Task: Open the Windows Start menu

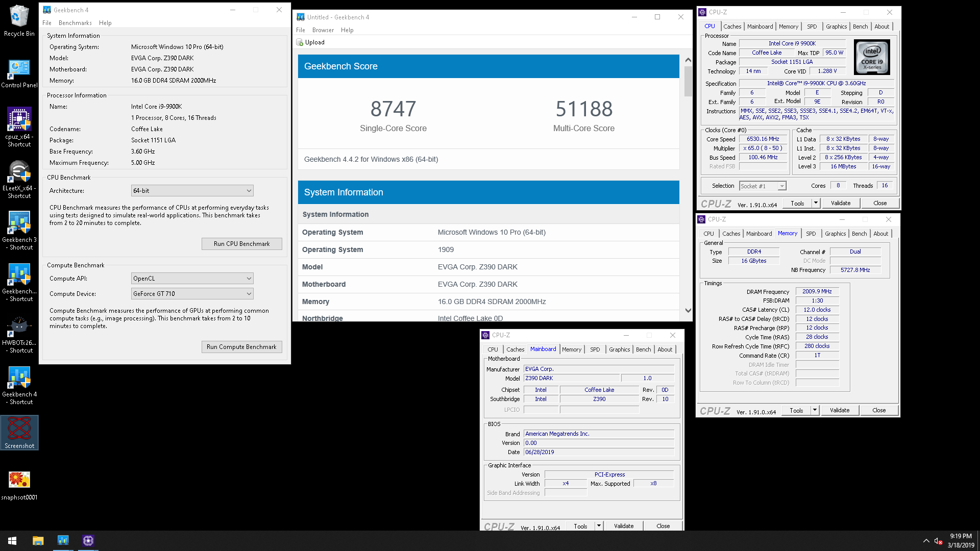Action: [x=12, y=541]
